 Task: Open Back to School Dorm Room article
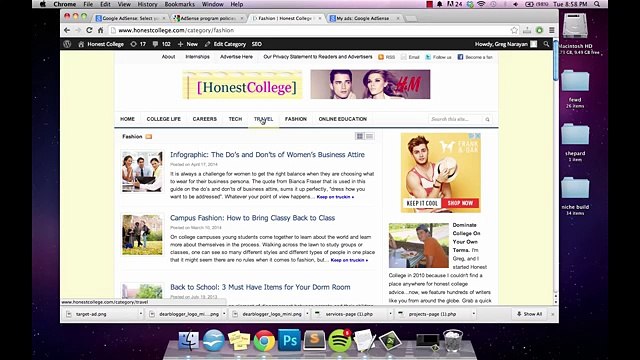tap(260, 287)
